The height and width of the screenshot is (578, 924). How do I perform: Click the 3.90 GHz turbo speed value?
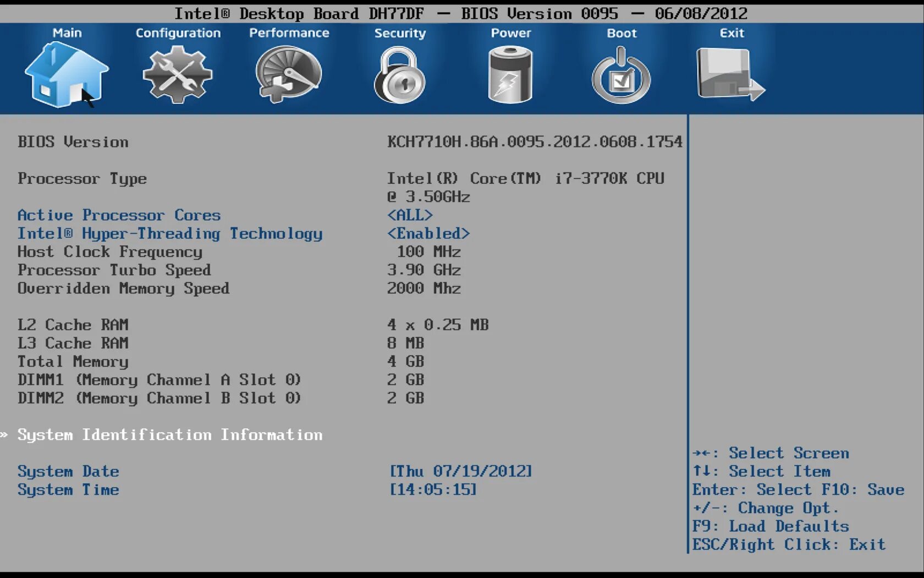pos(424,270)
